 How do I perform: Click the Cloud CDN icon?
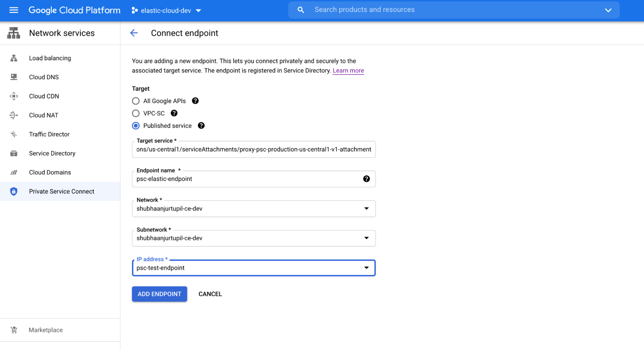[14, 96]
